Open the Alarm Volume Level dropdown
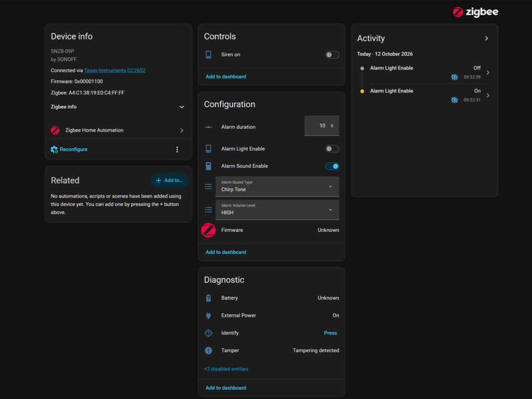 [x=277, y=210]
